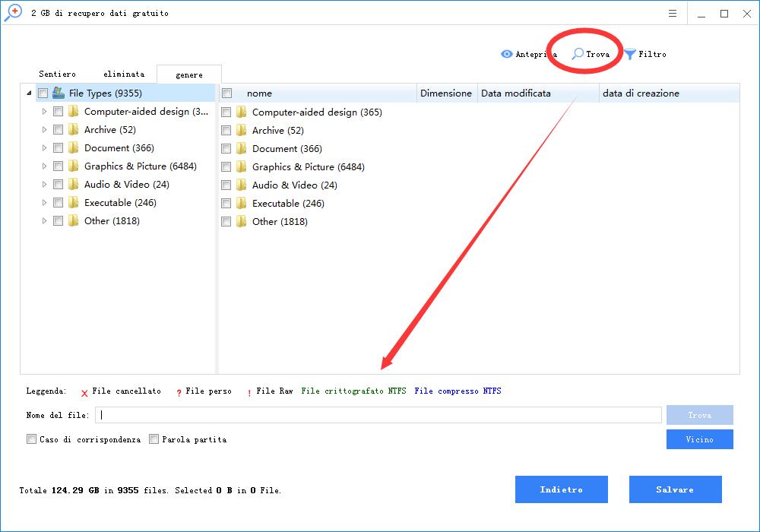Image resolution: width=760 pixels, height=532 pixels.
Task: Tick the Parola partita checkbox
Action: 154,439
